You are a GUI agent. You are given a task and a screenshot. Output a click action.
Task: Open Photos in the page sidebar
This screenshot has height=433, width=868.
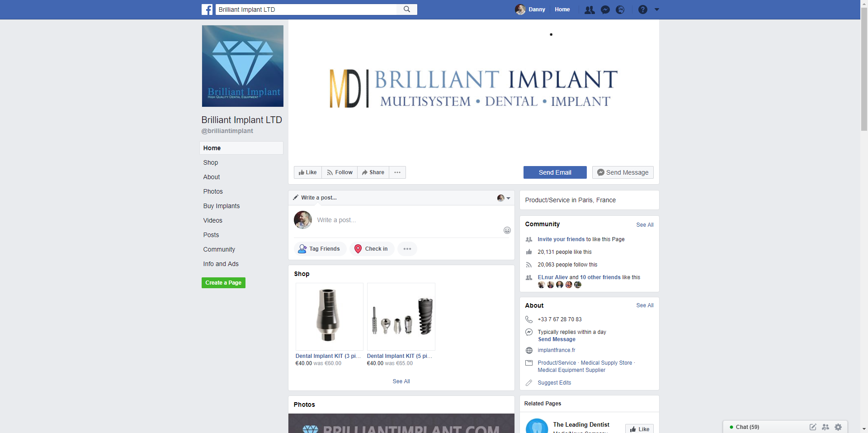pos(213,191)
